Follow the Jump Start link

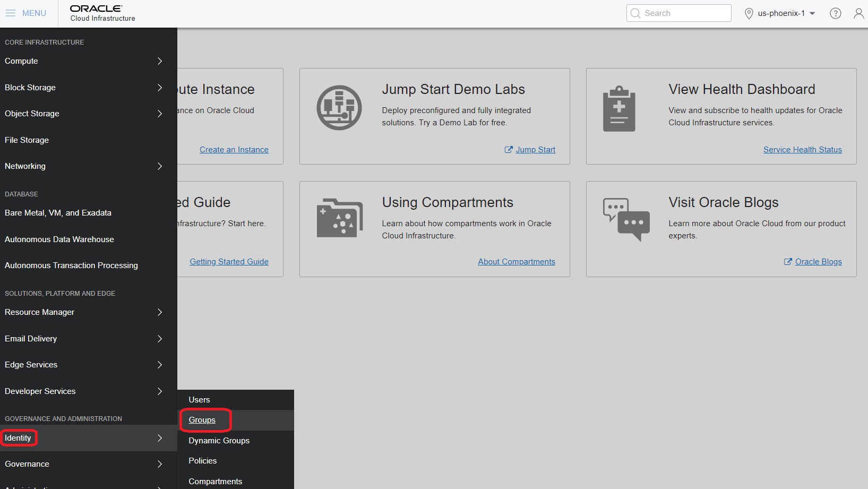click(x=536, y=150)
